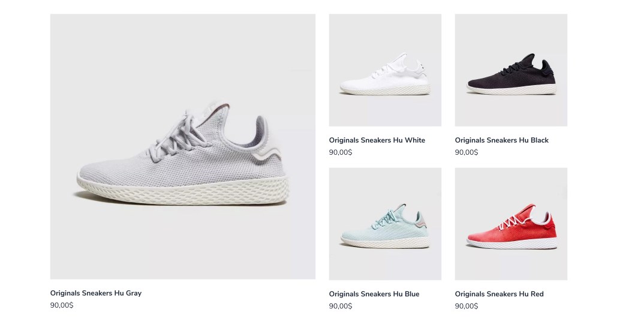Click the 90,00$ price under Hu White
The image size is (644, 325).
click(341, 152)
